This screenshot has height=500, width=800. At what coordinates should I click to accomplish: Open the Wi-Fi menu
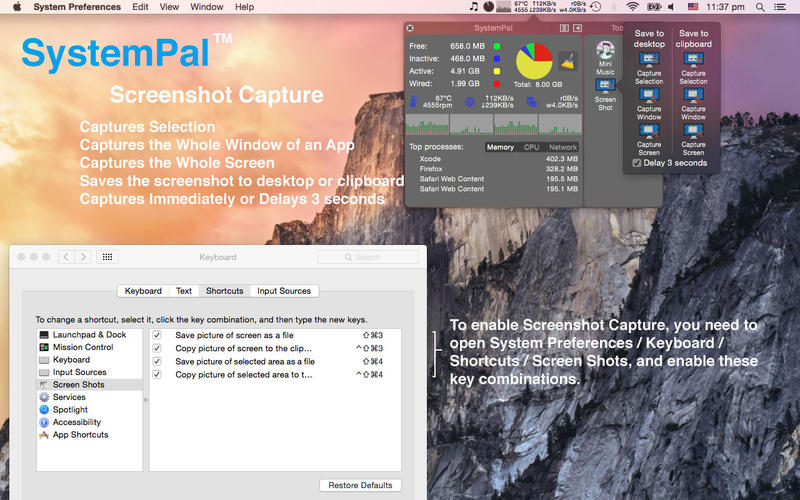coord(633,7)
